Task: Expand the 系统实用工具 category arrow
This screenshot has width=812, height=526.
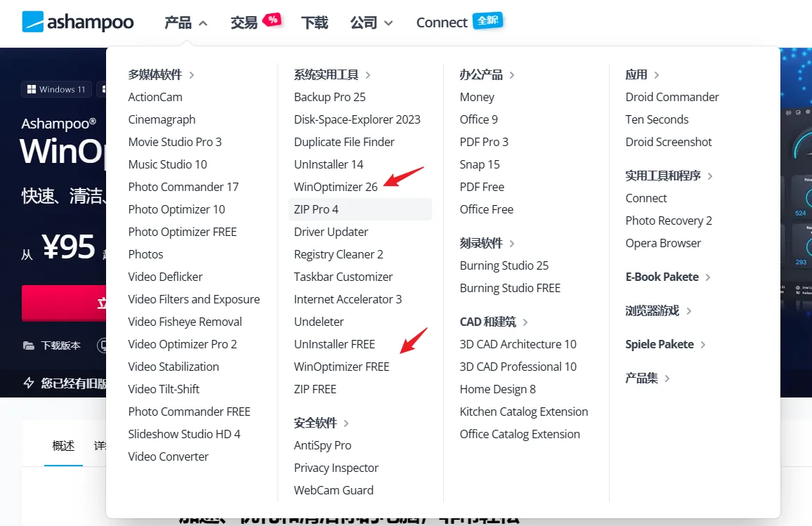Action: click(x=368, y=74)
